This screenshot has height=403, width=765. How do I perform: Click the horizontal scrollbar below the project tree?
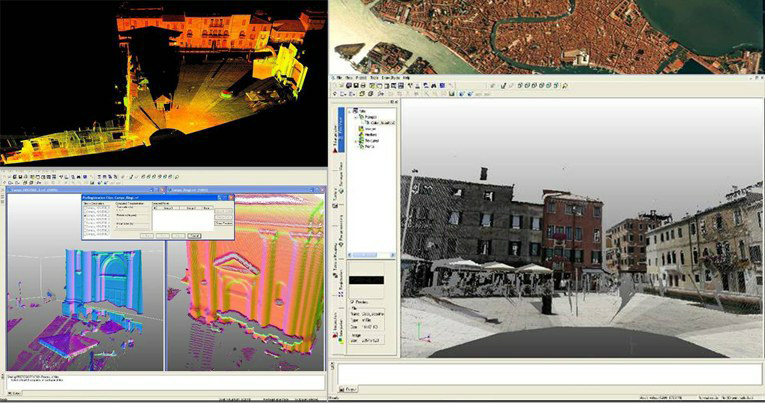click(x=372, y=255)
